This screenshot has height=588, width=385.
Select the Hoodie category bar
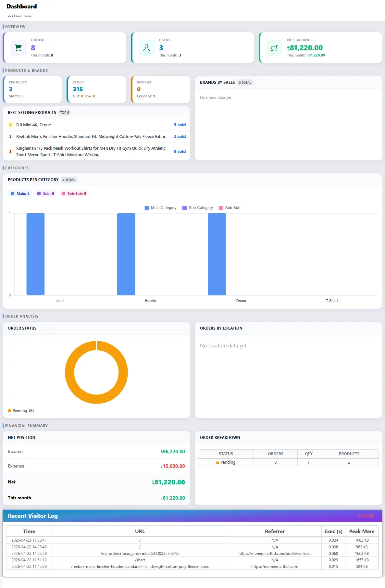[x=126, y=254]
